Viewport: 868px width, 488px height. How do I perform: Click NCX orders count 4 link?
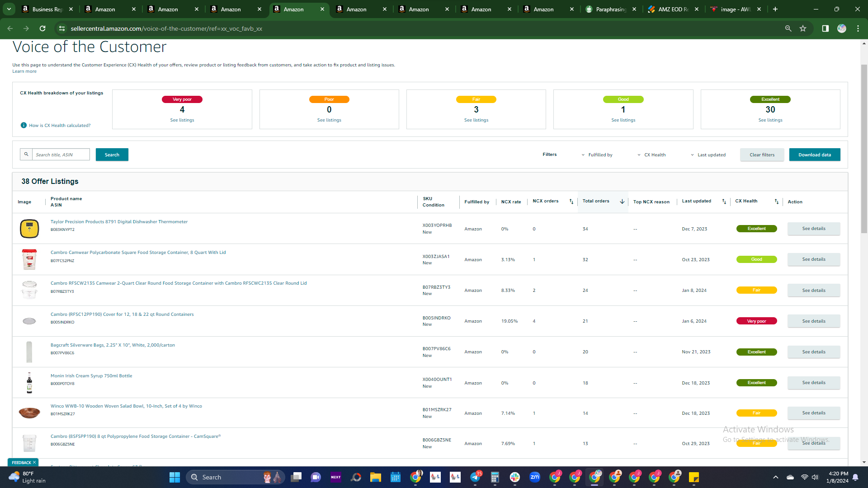[x=534, y=321]
